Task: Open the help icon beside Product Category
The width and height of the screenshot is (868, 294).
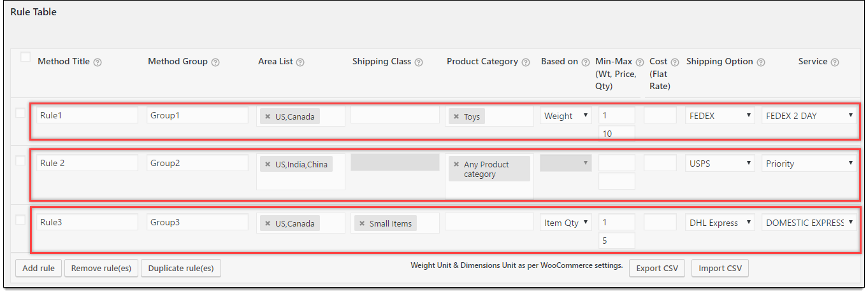Action: point(526,62)
